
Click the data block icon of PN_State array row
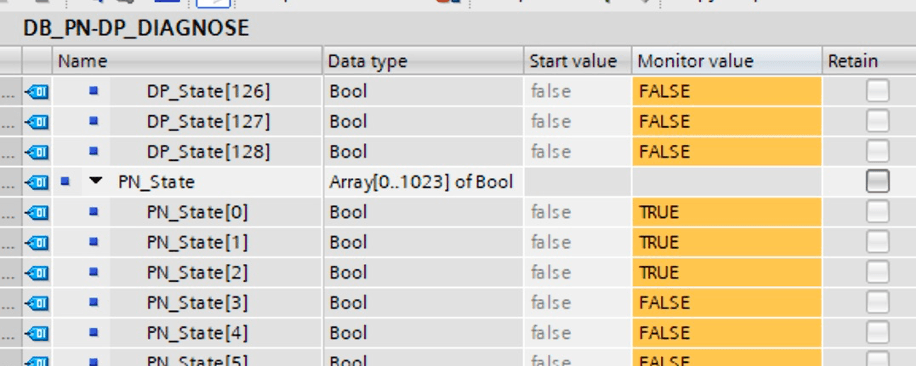37,183
